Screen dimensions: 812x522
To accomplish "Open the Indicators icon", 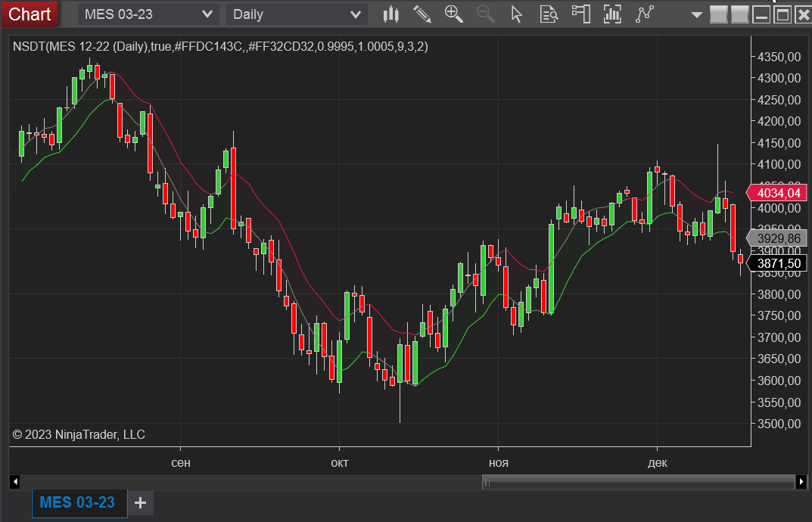I will tap(611, 14).
